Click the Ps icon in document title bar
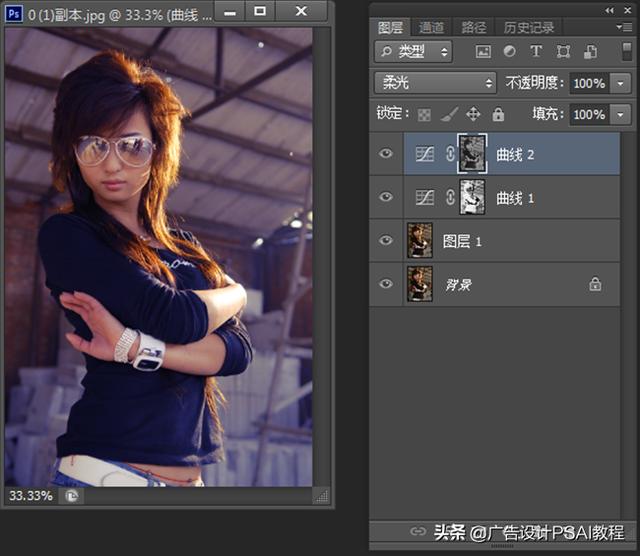This screenshot has height=556, width=640. coord(13,14)
